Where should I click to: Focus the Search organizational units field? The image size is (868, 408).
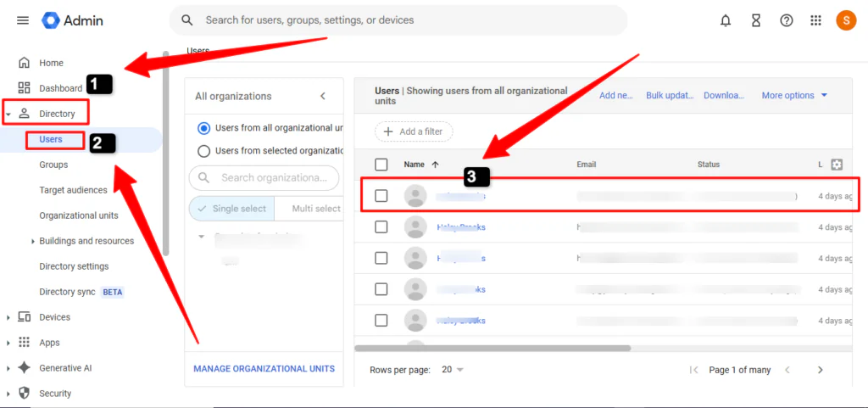click(x=264, y=177)
